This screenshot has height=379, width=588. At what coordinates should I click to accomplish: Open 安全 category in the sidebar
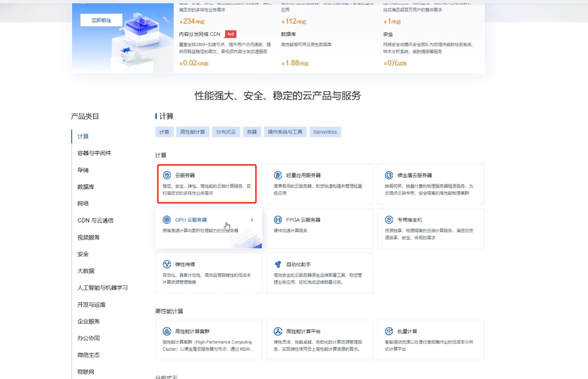point(83,254)
